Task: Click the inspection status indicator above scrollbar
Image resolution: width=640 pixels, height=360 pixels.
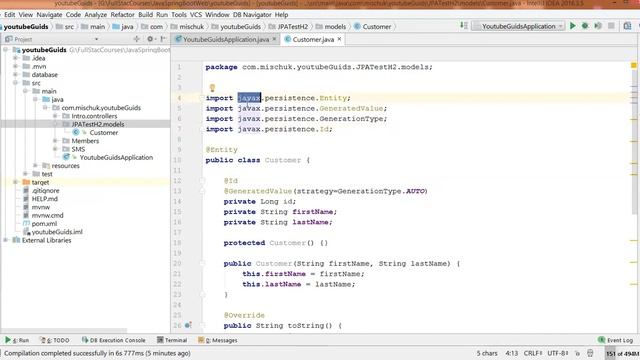Action: [633, 65]
